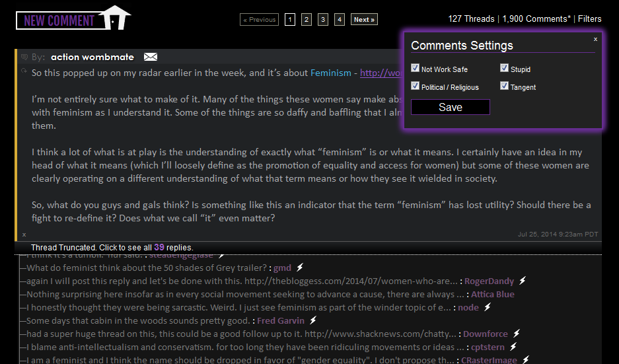The height and width of the screenshot is (364, 619).
Task: Collapse the thread with the small x
Action: (x=24, y=235)
